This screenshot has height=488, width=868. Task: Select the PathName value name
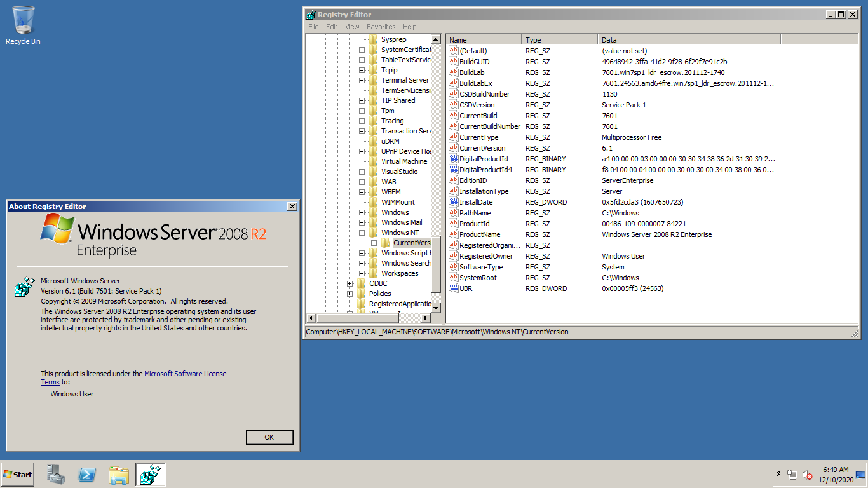pyautogui.click(x=475, y=212)
